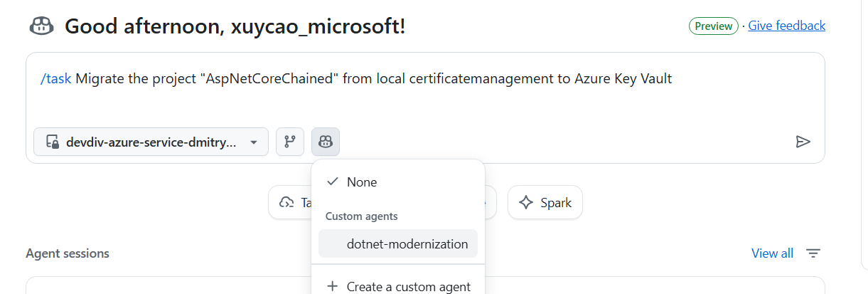This screenshot has height=294, width=868.
Task: Send the prompt with the arrow icon
Action: [803, 142]
